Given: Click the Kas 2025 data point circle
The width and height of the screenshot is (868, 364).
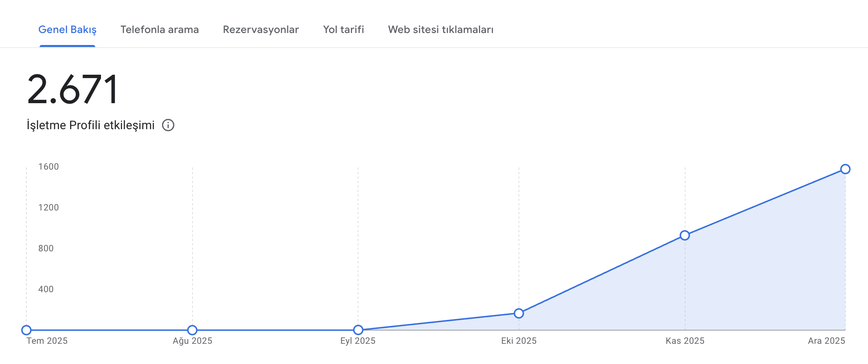Looking at the screenshot, I should point(685,236).
